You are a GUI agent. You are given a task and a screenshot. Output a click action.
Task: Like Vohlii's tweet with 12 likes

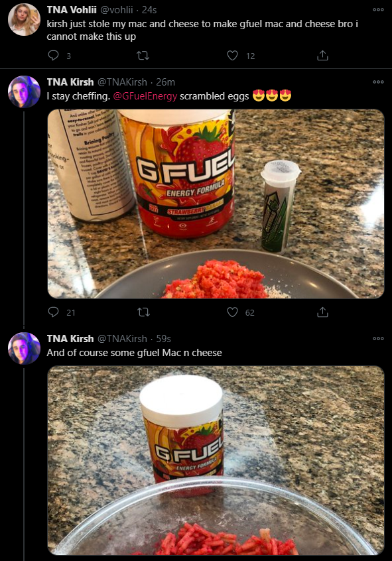[x=233, y=56]
